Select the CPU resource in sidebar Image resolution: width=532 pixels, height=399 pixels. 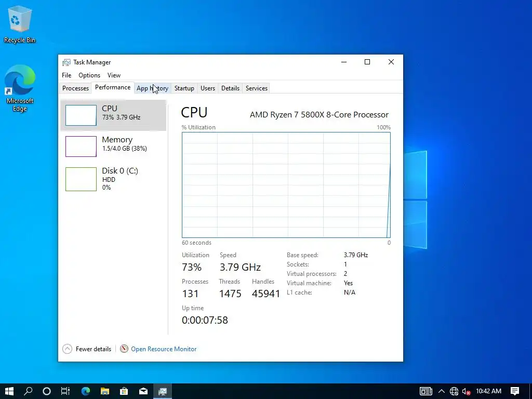(113, 115)
